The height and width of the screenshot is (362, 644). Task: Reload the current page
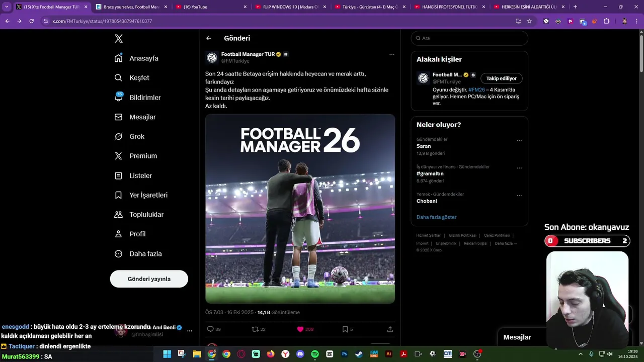click(x=31, y=21)
